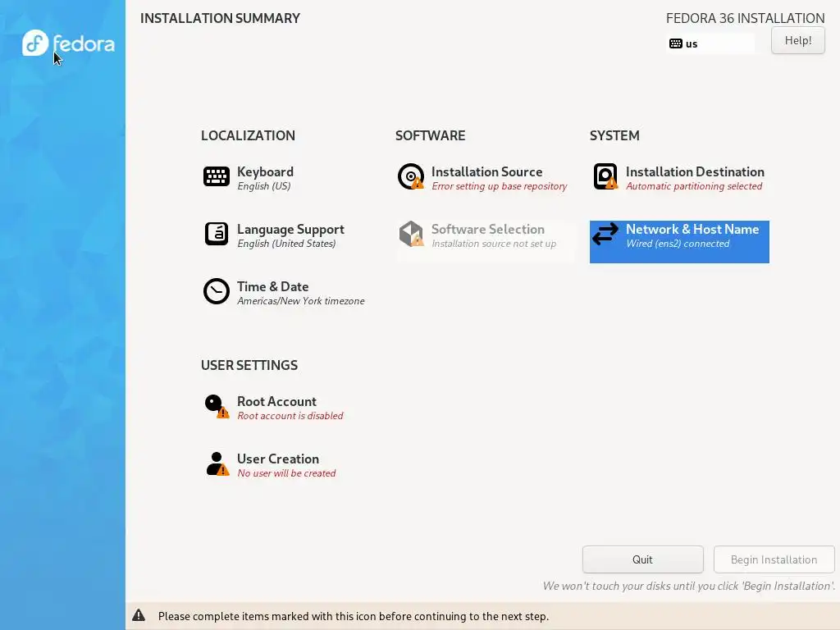Click the Fedora logo in sidebar
The image size is (840, 630).
(68, 43)
